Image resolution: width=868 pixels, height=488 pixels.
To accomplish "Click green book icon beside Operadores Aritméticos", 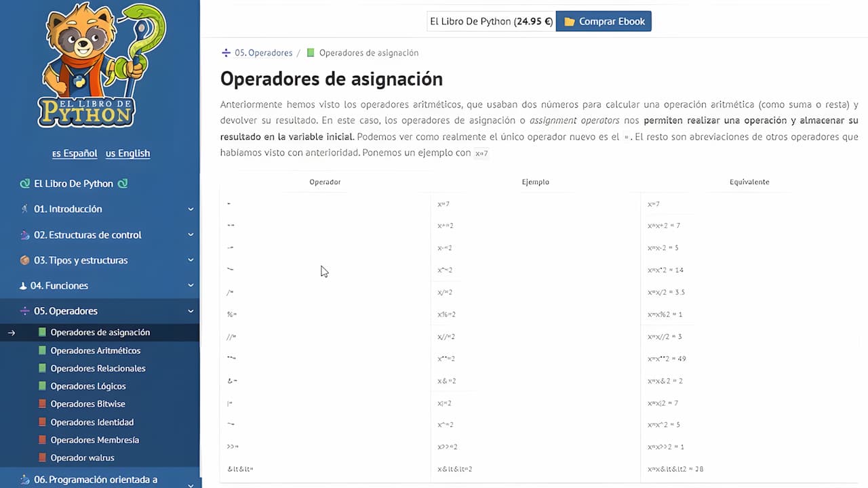I will [x=42, y=350].
